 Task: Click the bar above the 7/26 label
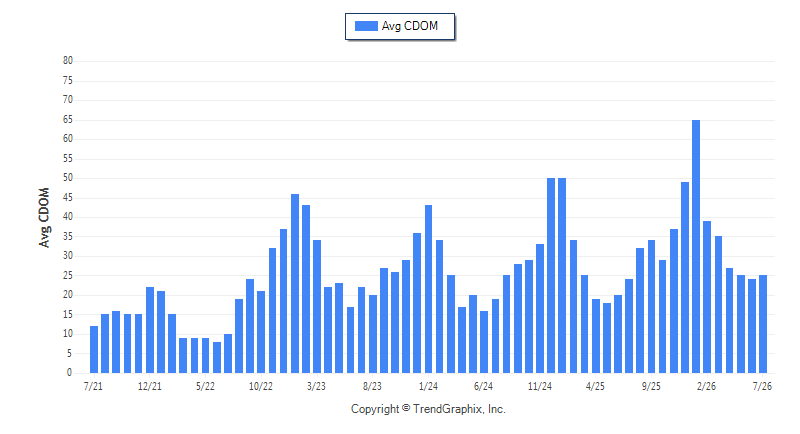763,324
